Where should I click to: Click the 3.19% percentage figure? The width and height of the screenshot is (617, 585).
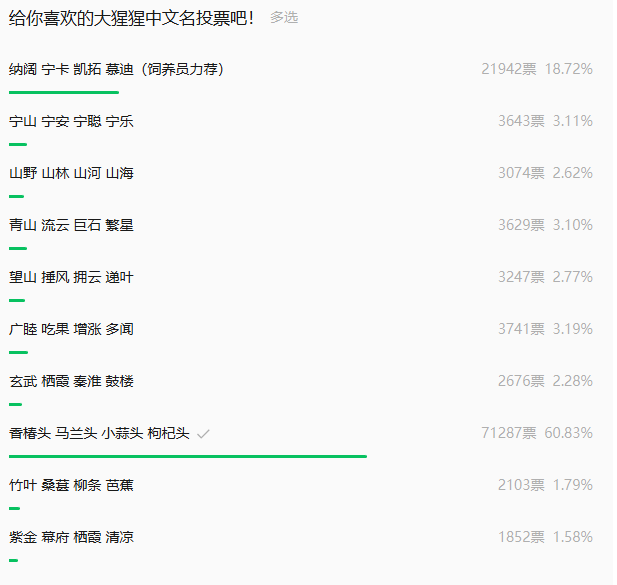(x=572, y=329)
